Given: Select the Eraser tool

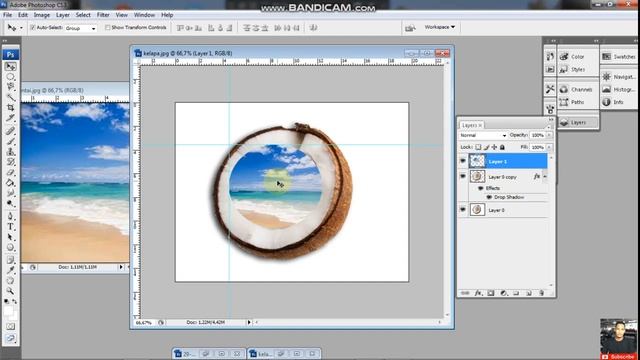Looking at the screenshot, I should click(x=11, y=172).
